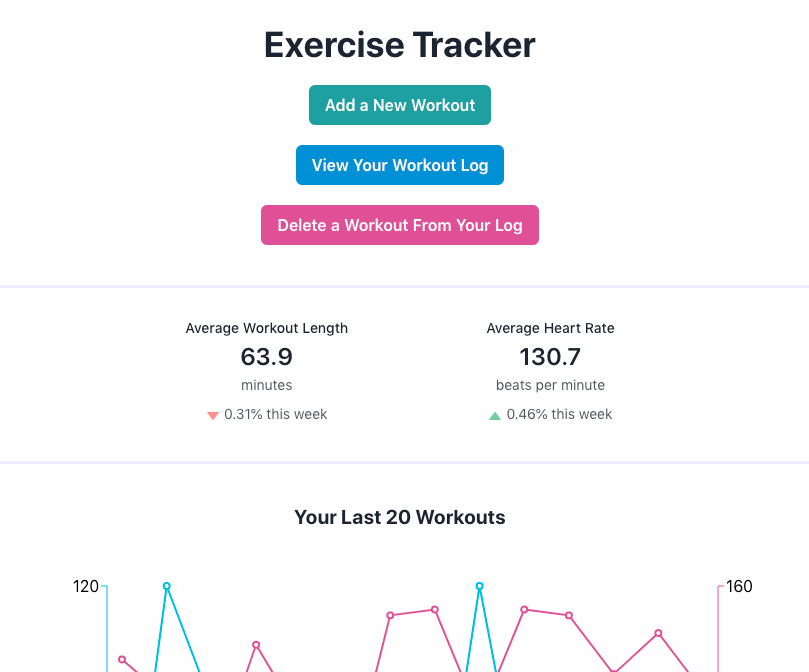This screenshot has width=809, height=672.
Task: Click the red downward trend arrow
Action: [212, 414]
